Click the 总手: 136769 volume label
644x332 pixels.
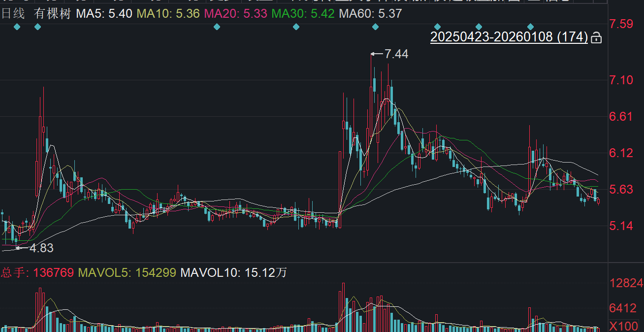[x=37, y=272]
